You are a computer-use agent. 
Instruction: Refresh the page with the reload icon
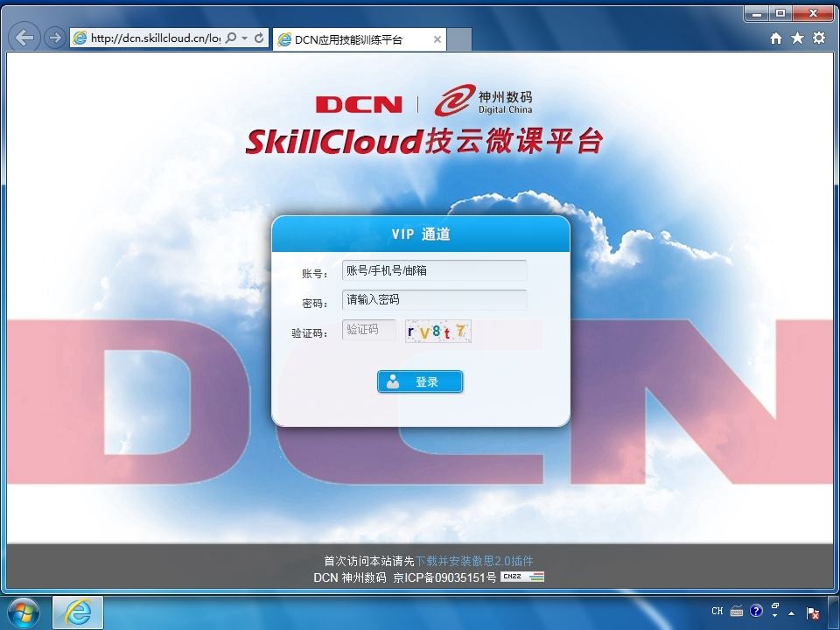click(x=259, y=38)
